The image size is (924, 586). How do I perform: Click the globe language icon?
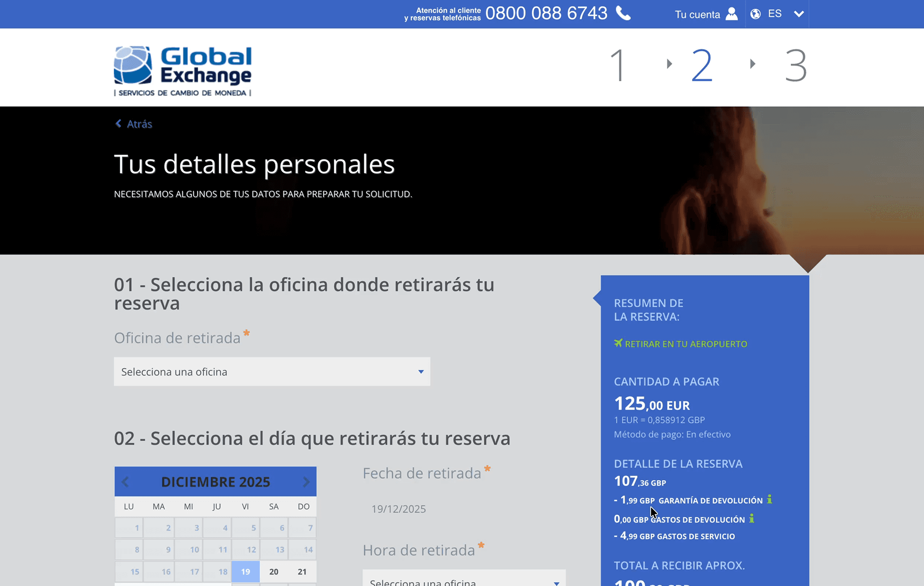point(755,14)
